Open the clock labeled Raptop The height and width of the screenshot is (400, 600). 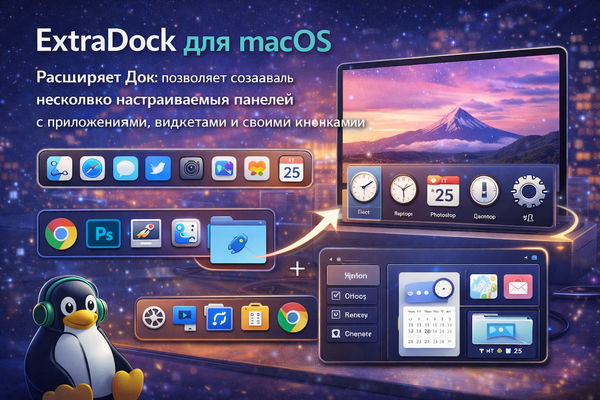tap(403, 189)
